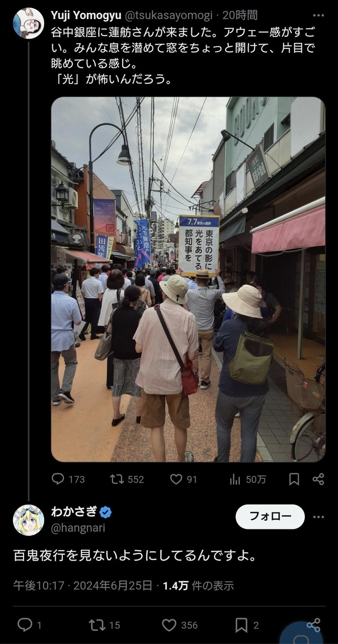The width and height of the screenshot is (338, 644).
Task: Open 1.4万 件の表示 view count
Action: [198, 585]
